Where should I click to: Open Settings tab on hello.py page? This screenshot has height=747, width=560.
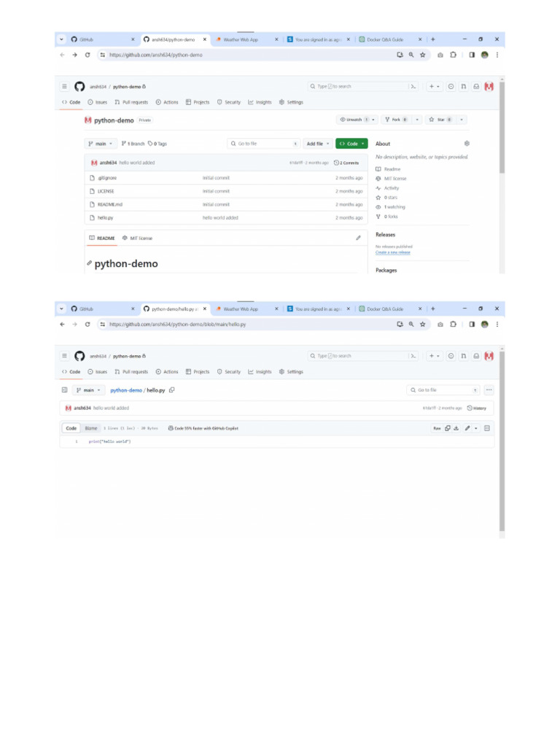click(291, 371)
